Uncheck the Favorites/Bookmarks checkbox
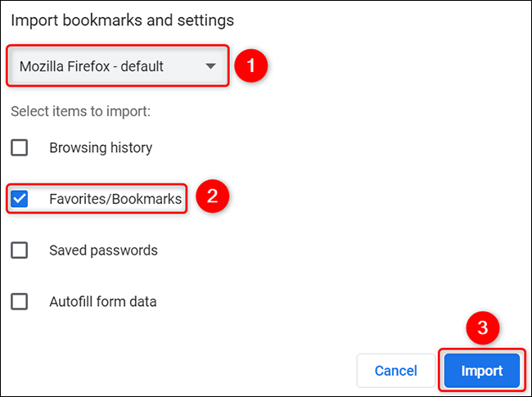 click(x=19, y=199)
